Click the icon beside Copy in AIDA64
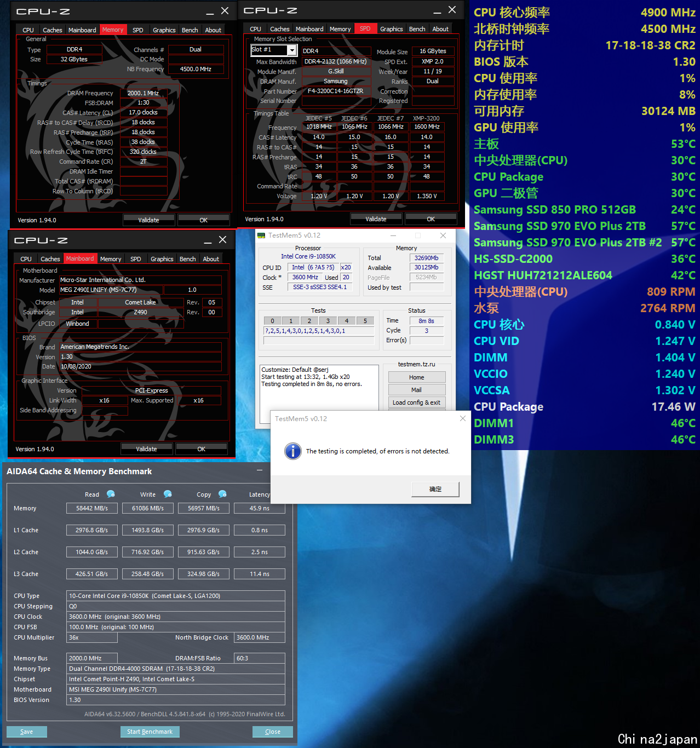Image resolution: width=700 pixels, height=748 pixels. (x=222, y=494)
